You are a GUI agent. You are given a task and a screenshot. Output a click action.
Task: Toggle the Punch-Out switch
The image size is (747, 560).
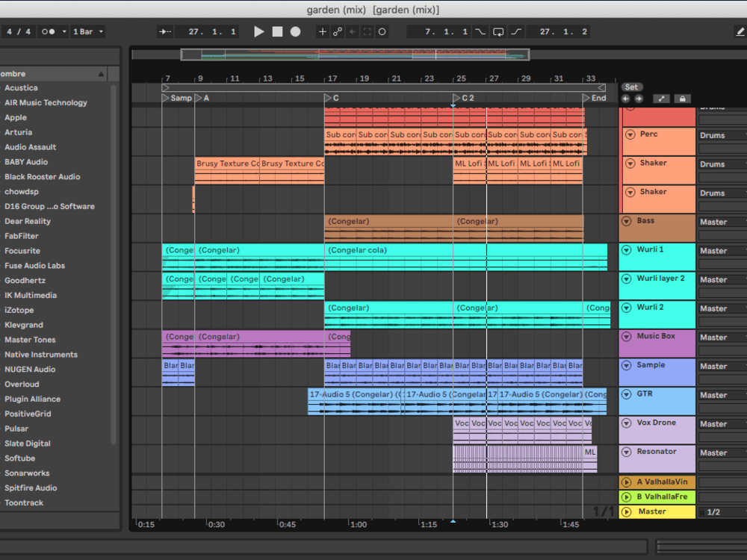516,31
